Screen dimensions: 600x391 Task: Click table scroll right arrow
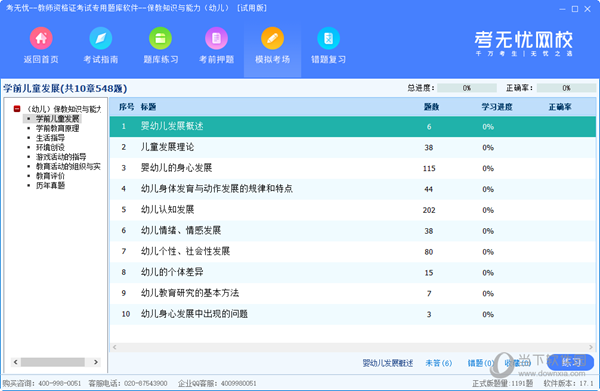[x=591, y=347]
